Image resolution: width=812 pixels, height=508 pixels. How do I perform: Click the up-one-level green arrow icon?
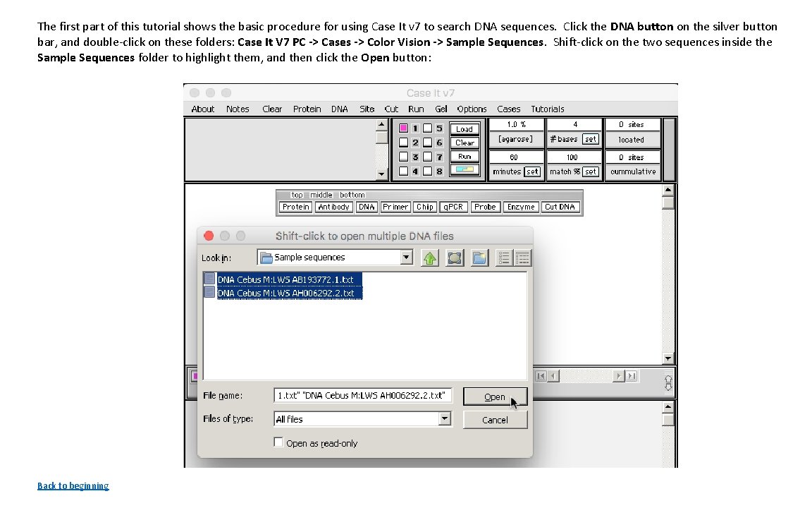tap(429, 258)
